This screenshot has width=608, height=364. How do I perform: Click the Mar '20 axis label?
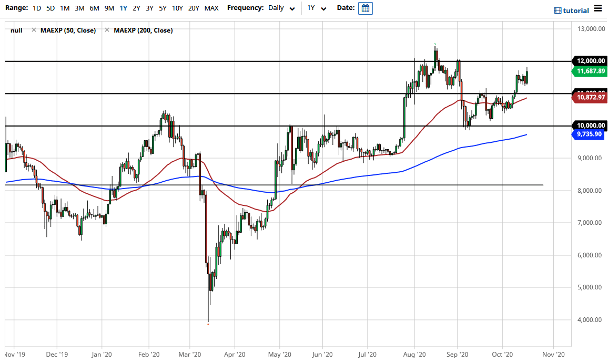click(190, 355)
